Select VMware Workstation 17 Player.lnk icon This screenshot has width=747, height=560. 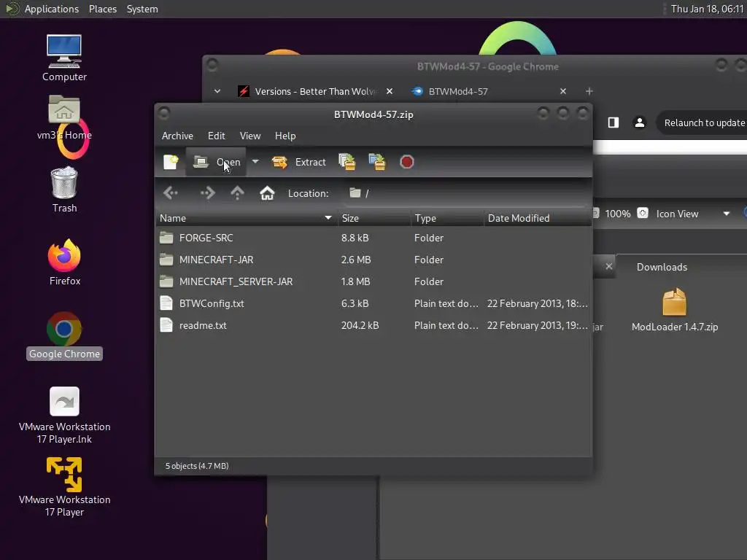pyautogui.click(x=64, y=415)
